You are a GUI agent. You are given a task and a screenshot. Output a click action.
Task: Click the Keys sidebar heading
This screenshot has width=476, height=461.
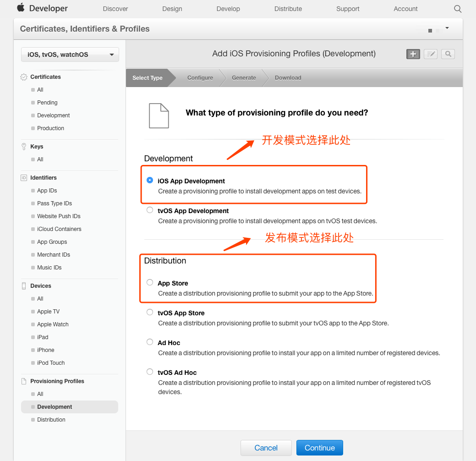coord(37,147)
